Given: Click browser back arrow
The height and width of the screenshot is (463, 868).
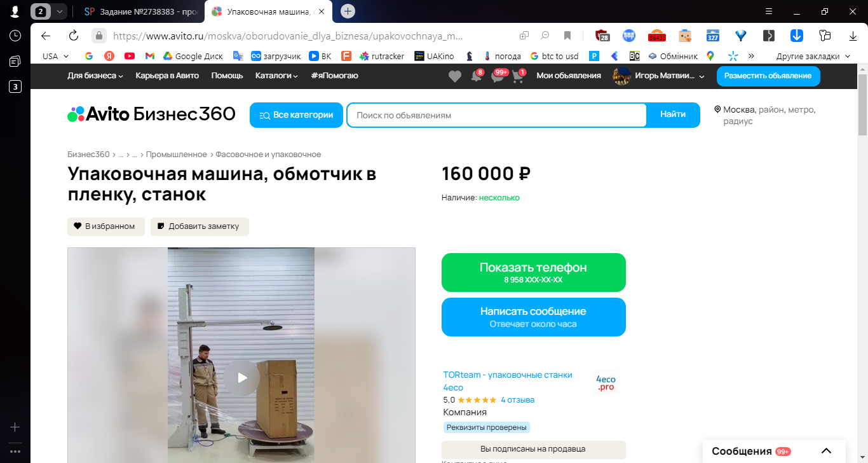Looking at the screenshot, I should click(x=46, y=36).
